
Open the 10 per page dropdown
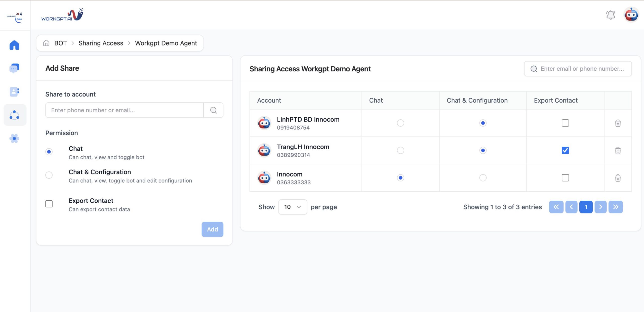292,207
